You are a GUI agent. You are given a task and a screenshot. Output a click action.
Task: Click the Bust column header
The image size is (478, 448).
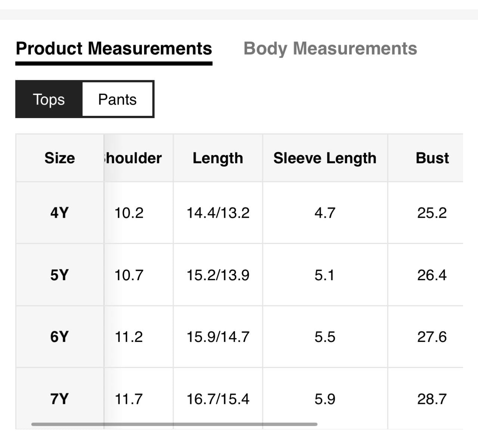point(432,158)
